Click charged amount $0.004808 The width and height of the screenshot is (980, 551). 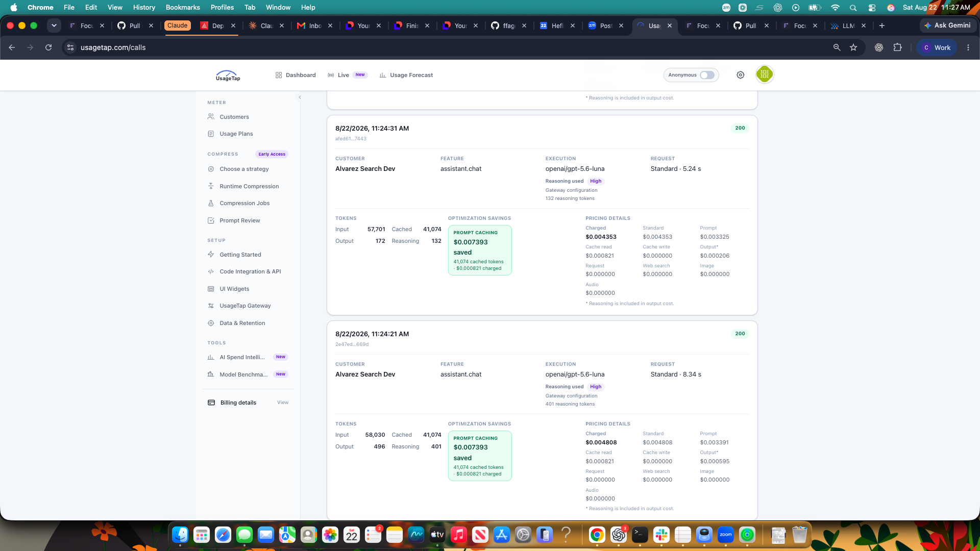click(x=601, y=442)
